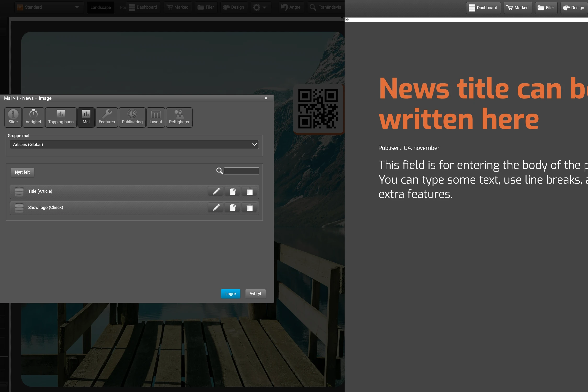
Task: Click dimmed Marked in the editor toolbar
Action: [178, 7]
